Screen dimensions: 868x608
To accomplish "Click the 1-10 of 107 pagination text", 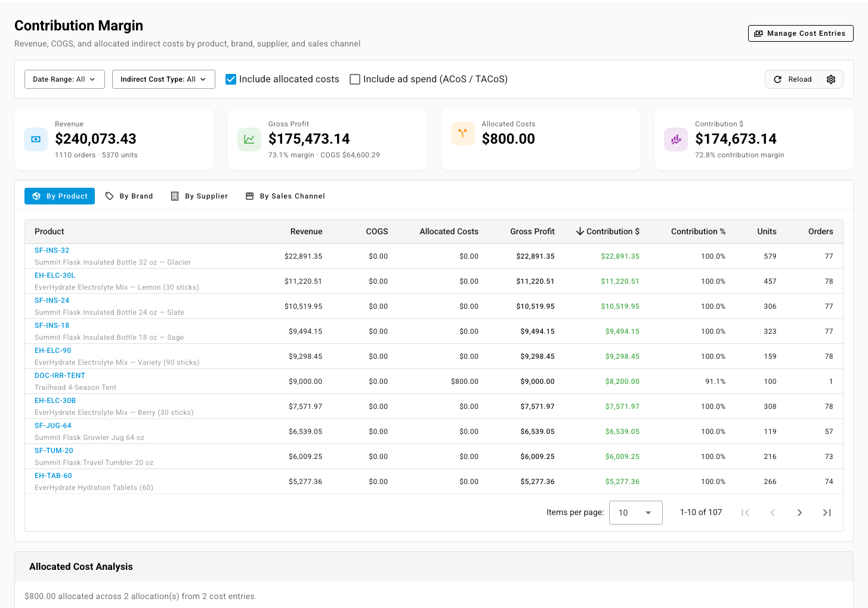I will click(701, 513).
